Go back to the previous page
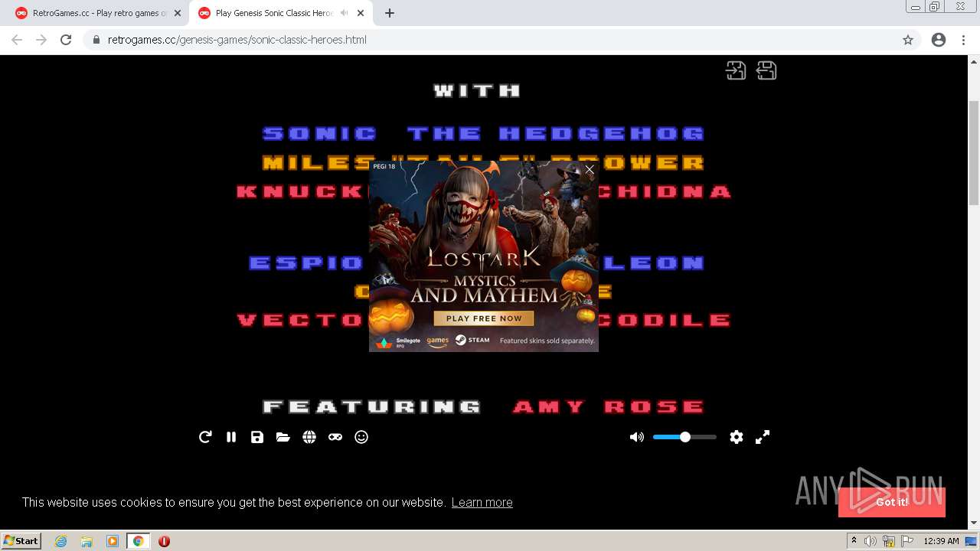 (x=17, y=40)
